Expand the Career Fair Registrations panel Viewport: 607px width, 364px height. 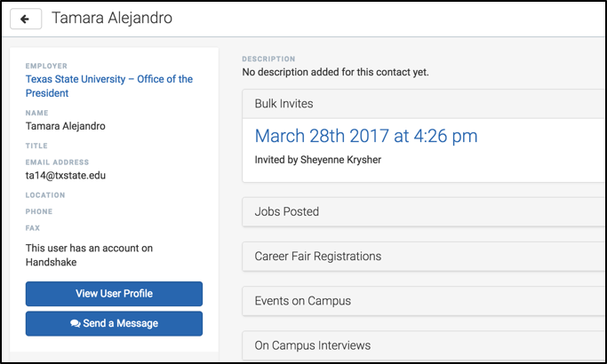(x=424, y=256)
